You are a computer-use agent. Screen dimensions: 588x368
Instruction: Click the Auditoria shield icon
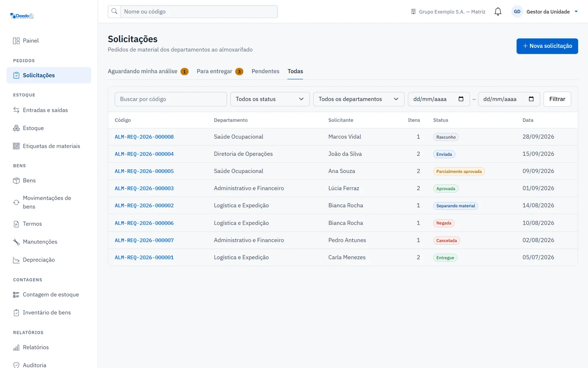click(x=16, y=365)
